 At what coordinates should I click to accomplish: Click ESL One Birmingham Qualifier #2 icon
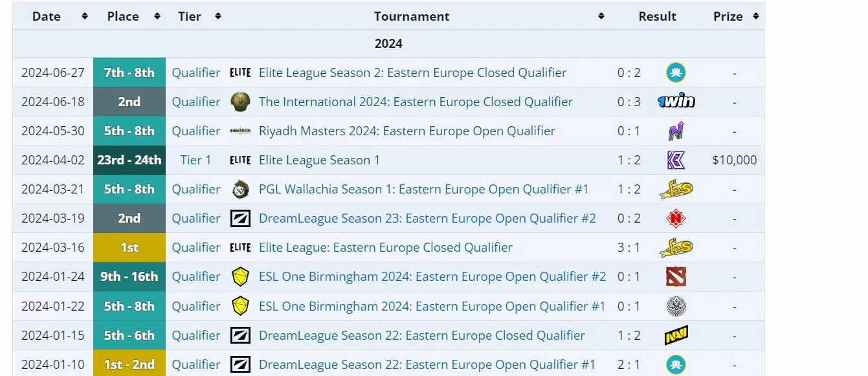(240, 277)
